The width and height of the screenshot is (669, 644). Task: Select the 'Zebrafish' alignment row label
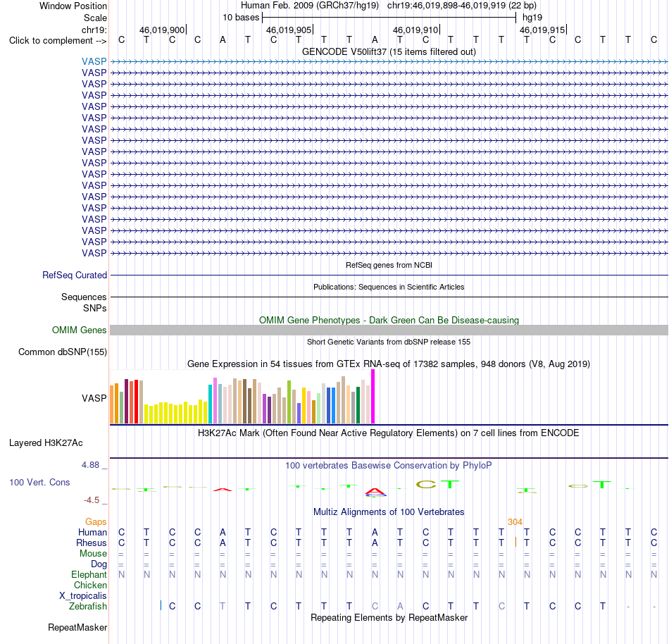(x=88, y=607)
